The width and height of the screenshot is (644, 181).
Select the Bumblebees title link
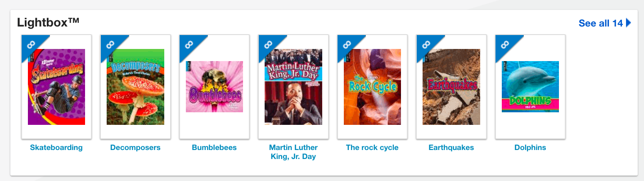(214, 147)
